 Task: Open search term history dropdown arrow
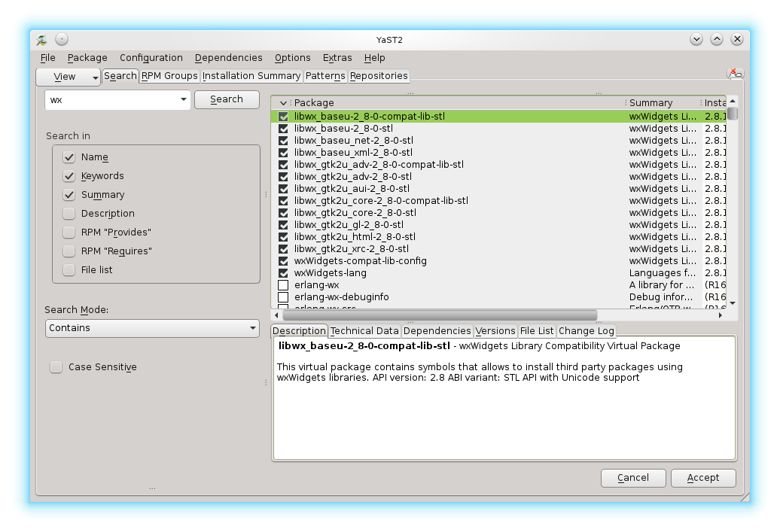click(184, 99)
